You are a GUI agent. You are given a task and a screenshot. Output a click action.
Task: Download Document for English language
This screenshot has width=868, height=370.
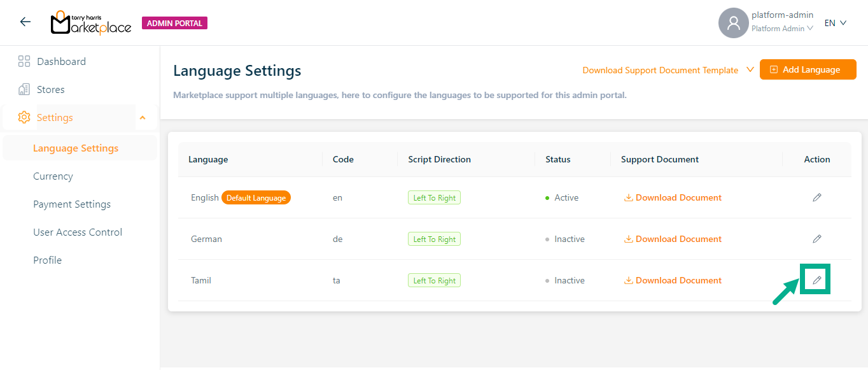[673, 197]
